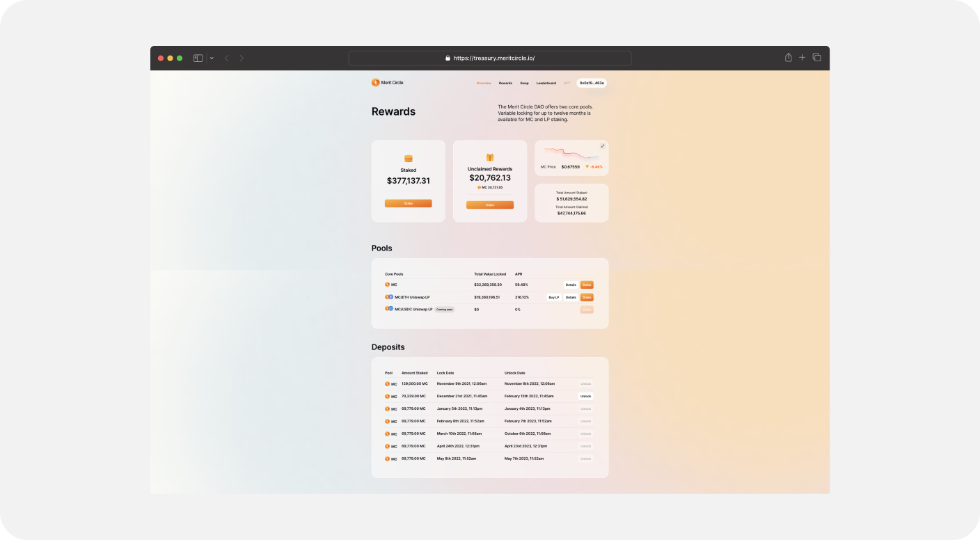Open Details for the MC pool
980x540 pixels.
tap(570, 285)
